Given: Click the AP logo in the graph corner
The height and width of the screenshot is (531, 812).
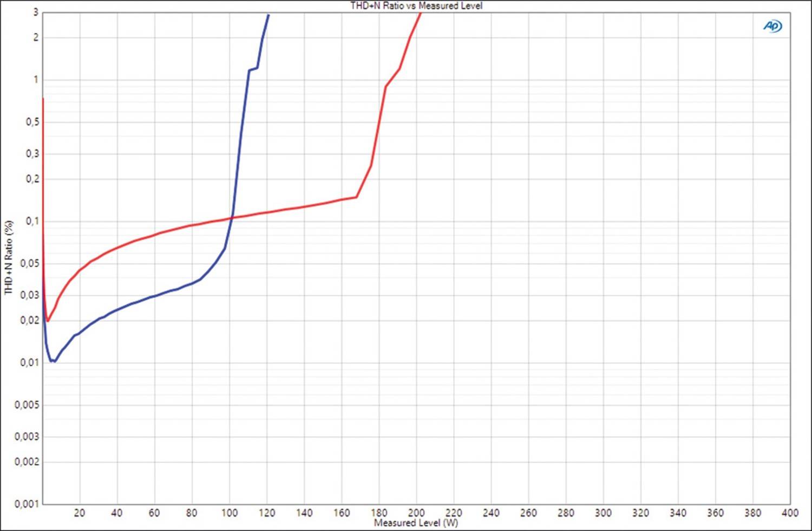Looking at the screenshot, I should coord(772,26).
